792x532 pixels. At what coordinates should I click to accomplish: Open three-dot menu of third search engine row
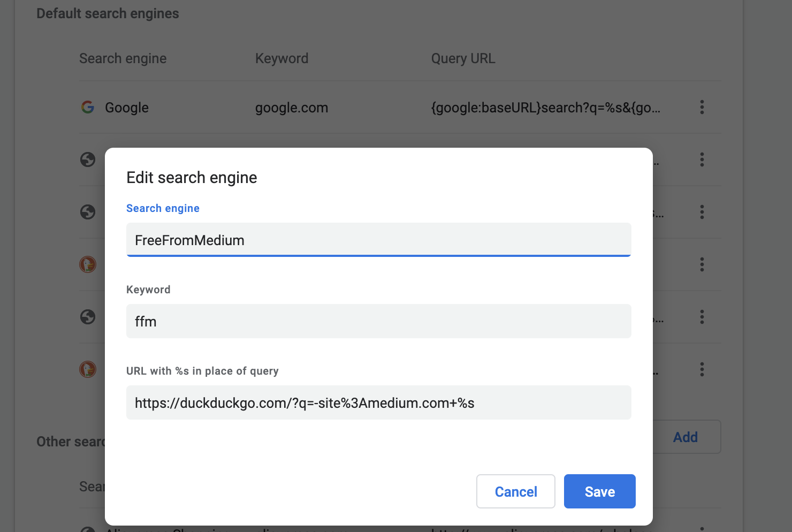tap(702, 212)
